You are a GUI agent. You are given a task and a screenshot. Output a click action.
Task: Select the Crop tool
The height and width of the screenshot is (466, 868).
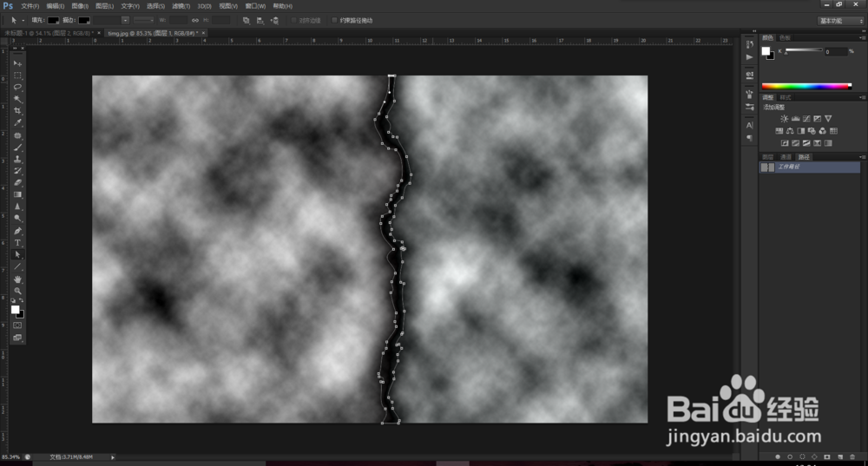point(17,111)
